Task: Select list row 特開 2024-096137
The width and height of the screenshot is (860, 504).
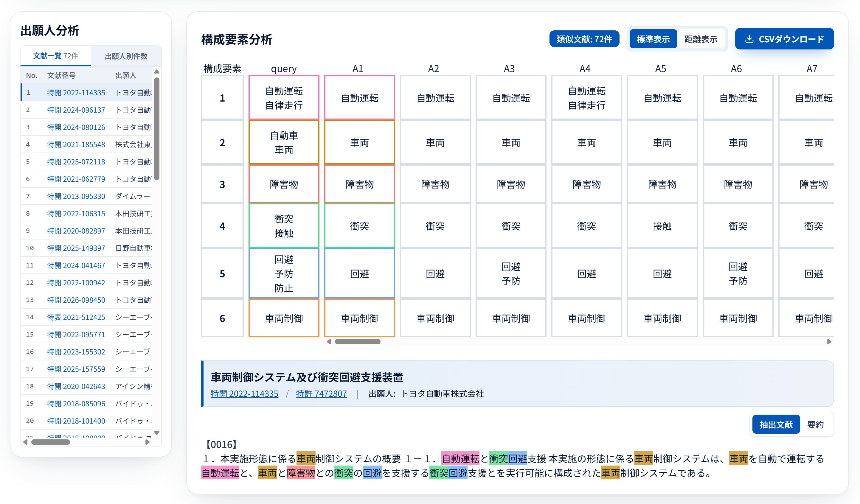Action: point(87,110)
